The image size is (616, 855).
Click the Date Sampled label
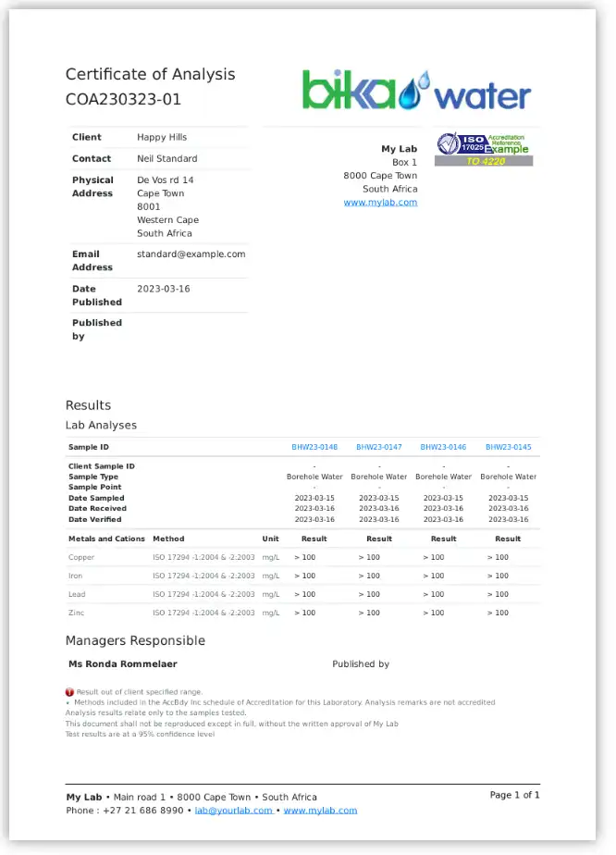tap(96, 498)
